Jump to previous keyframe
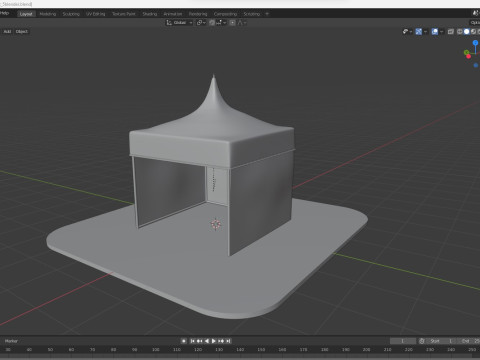This screenshot has height=360, width=480. (x=199, y=341)
